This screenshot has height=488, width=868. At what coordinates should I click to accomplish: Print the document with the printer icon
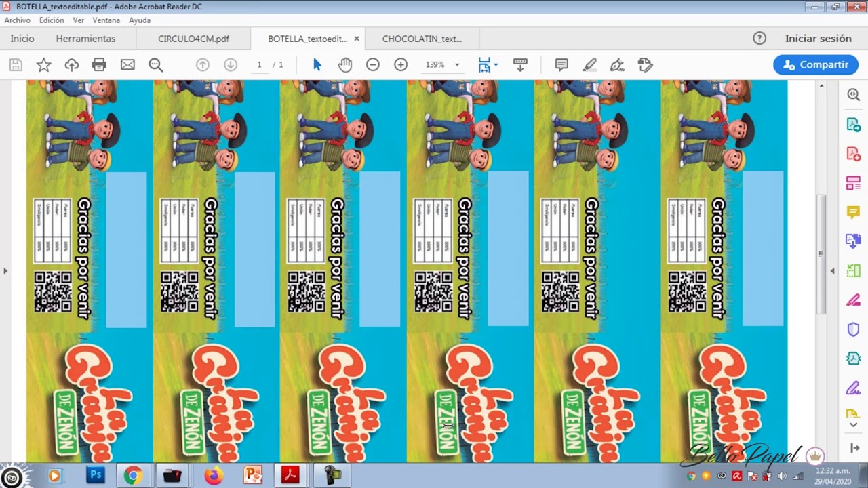(99, 65)
